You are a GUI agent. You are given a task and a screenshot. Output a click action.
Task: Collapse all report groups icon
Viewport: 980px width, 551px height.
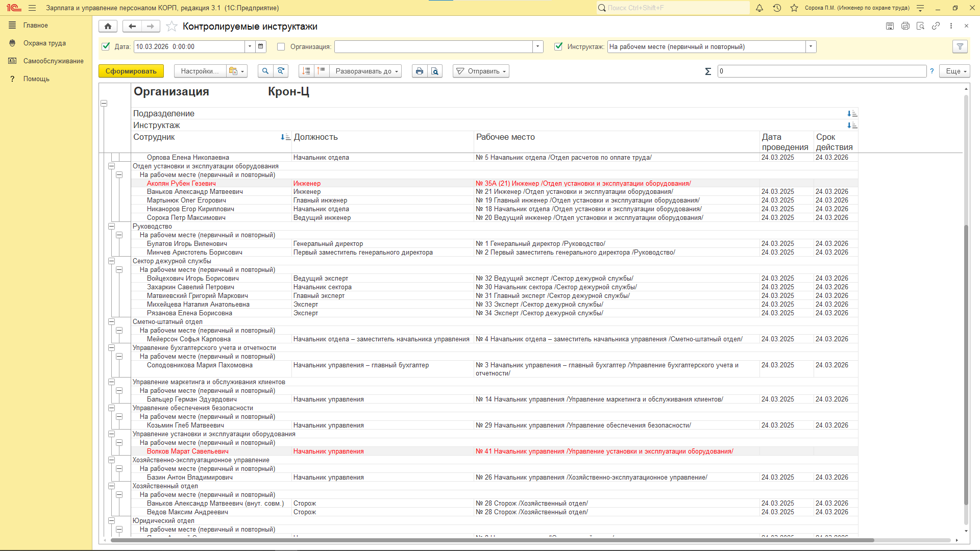click(x=322, y=71)
